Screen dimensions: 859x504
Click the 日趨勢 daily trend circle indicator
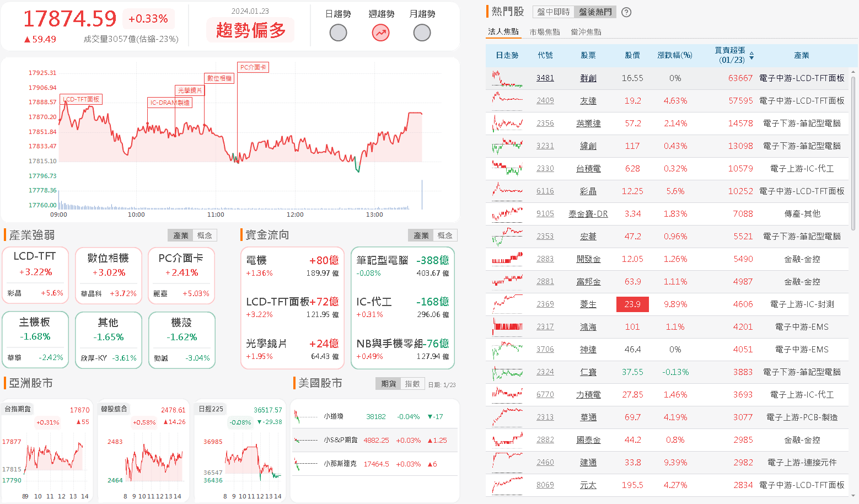point(338,33)
